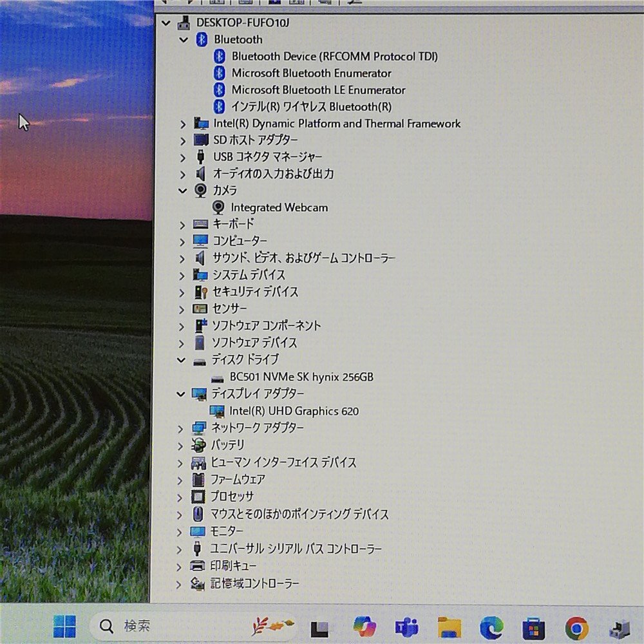The width and height of the screenshot is (644, 644).
Task: Collapse the ディスプレイ アダプター category
Action: [x=182, y=393]
